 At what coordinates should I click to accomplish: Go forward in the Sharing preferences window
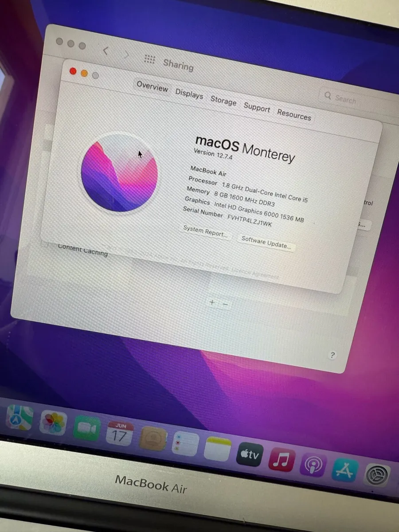tap(127, 55)
